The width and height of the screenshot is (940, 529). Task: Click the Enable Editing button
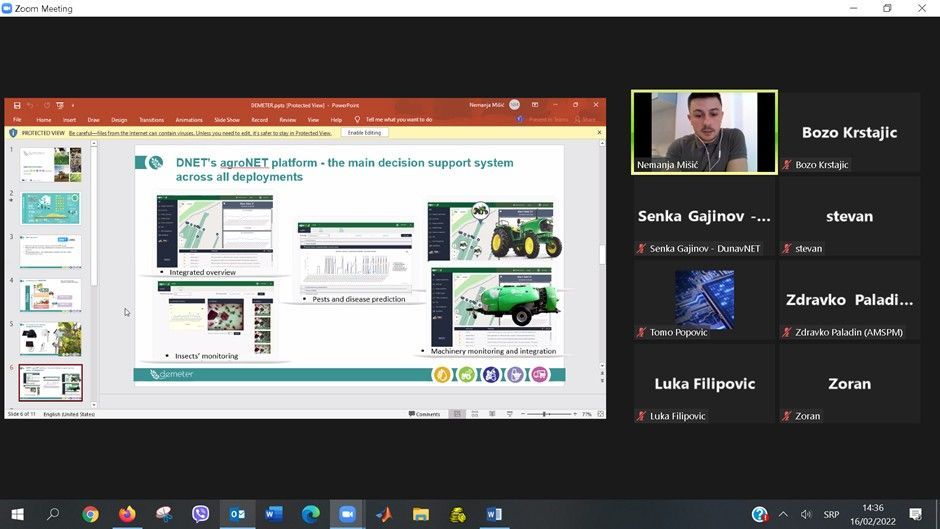click(364, 132)
